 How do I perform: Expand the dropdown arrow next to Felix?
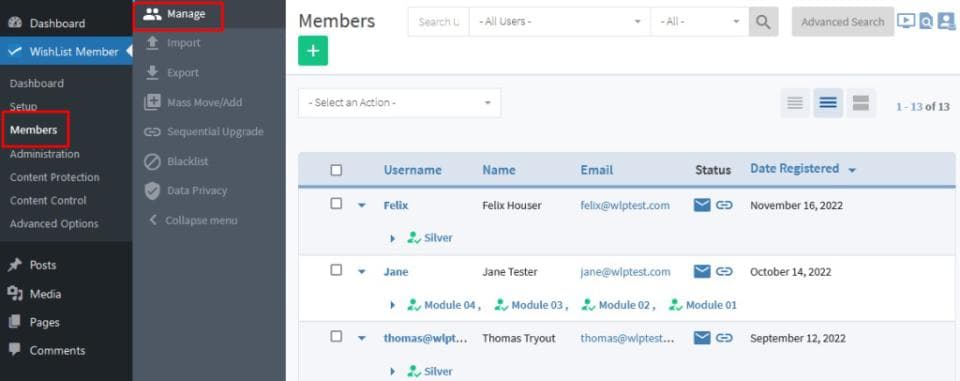coord(361,205)
